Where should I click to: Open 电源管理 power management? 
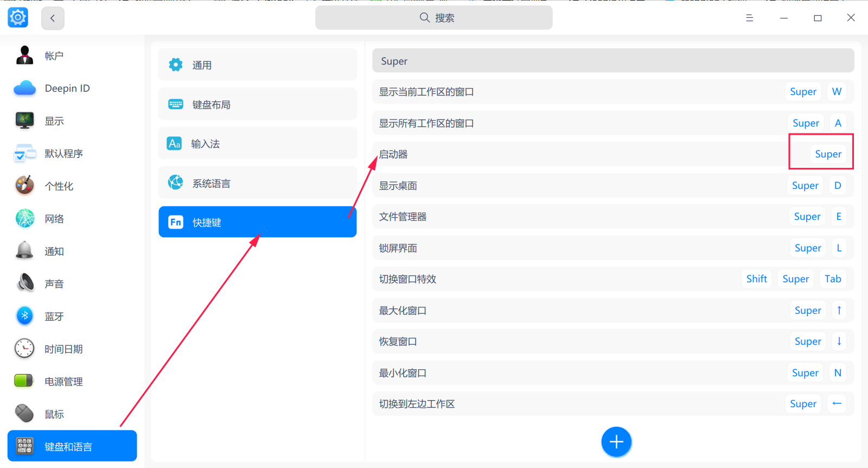point(72,382)
